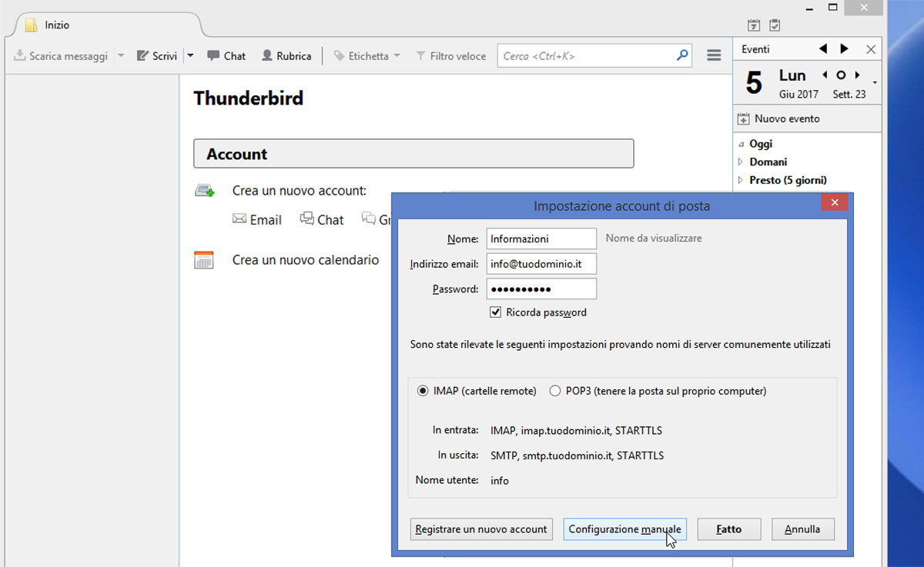Toggle the Ricorda password checkbox
The width and height of the screenshot is (924, 567).
(x=496, y=312)
